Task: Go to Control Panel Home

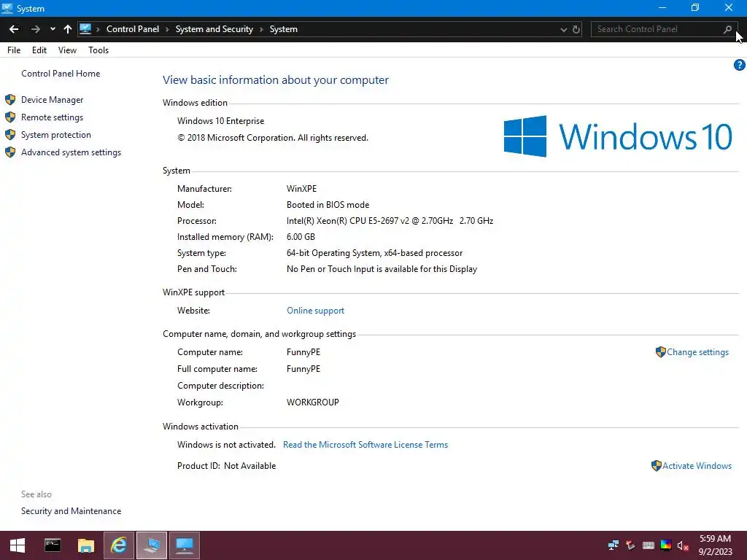Action: pyautogui.click(x=61, y=74)
